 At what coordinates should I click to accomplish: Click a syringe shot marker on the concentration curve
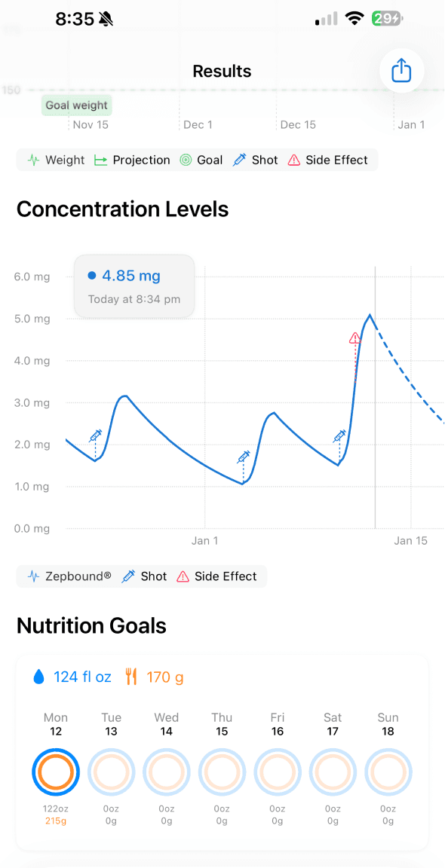[94, 436]
